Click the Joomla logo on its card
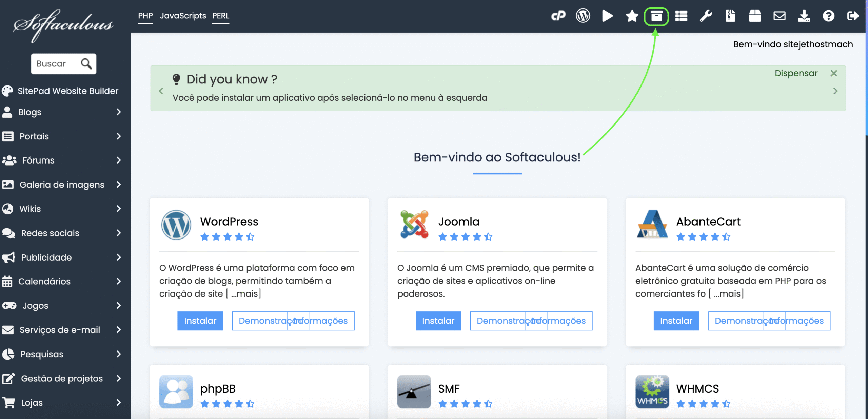 (414, 224)
